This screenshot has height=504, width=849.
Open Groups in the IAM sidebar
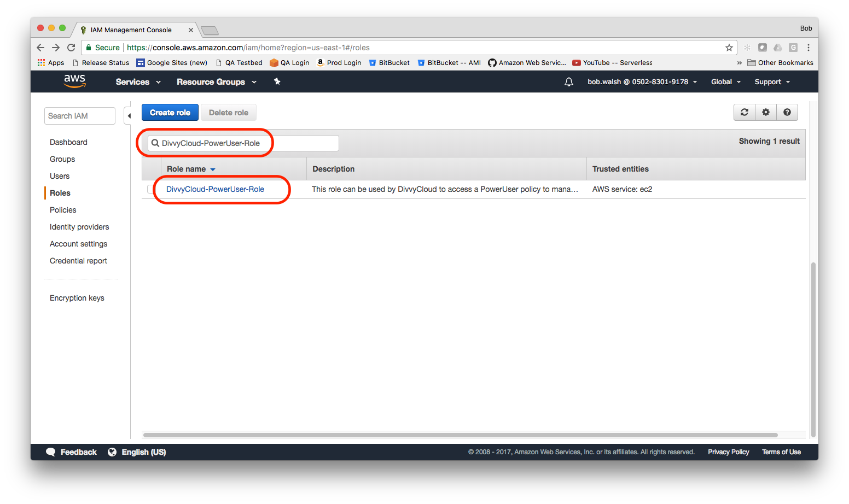62,159
